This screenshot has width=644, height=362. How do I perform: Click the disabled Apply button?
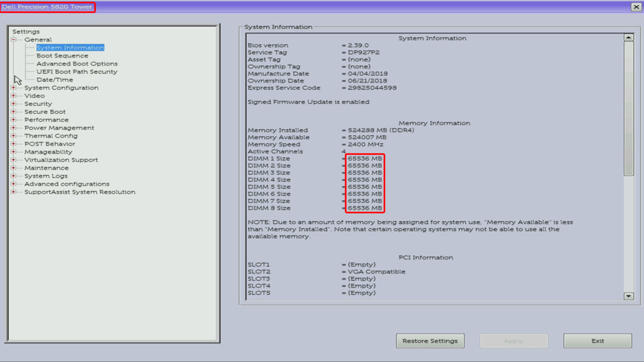tap(514, 341)
